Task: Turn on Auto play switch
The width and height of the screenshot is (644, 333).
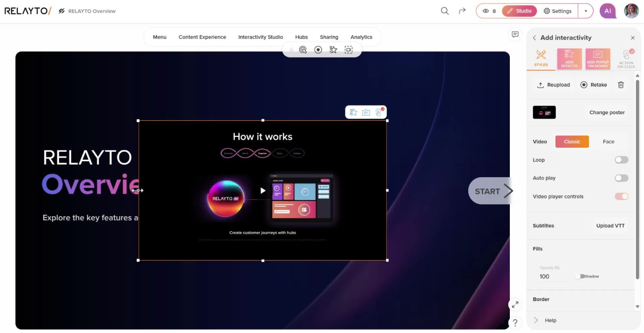Action: click(x=621, y=178)
